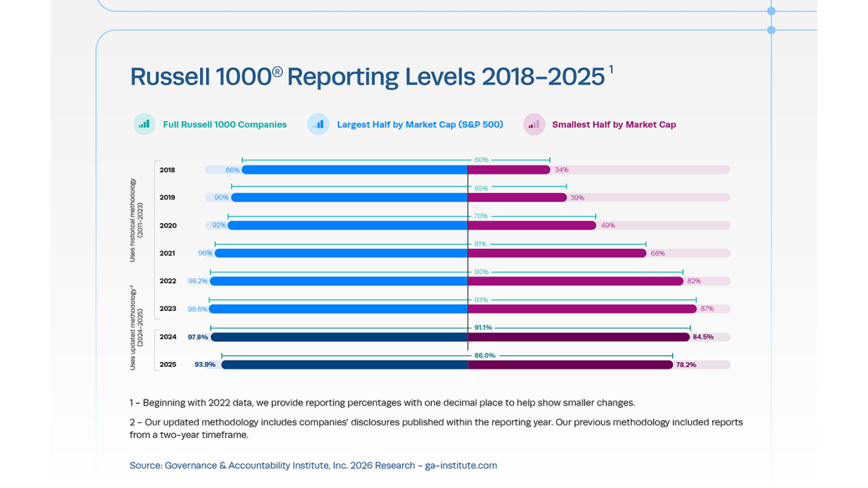The image size is (868, 488).
Task: Select the Smallest Half by Market Cap label
Action: 614,125
